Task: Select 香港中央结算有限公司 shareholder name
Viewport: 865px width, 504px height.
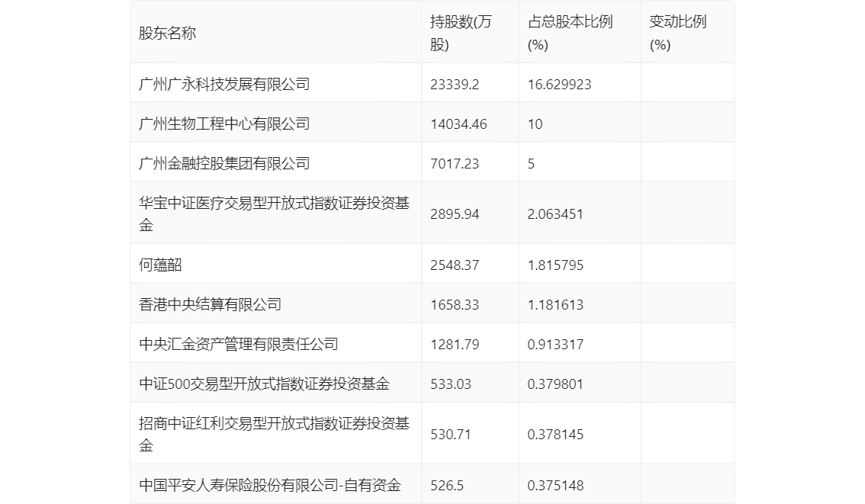Action: [x=210, y=305]
